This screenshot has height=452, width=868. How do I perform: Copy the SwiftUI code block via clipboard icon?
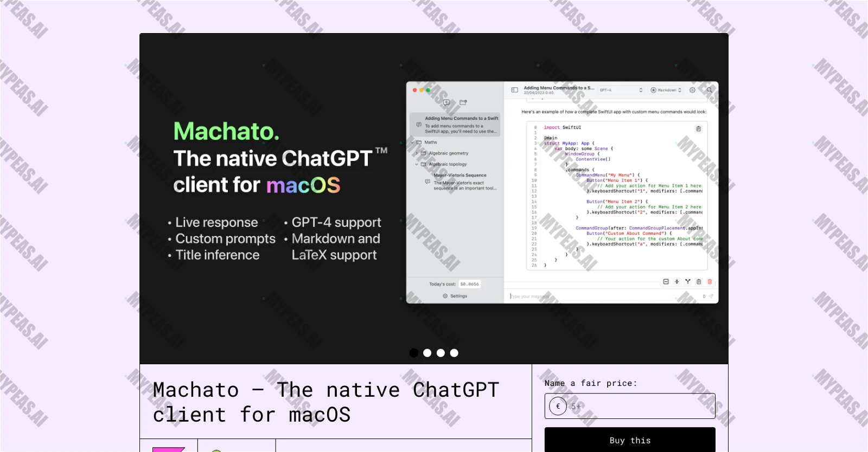(x=698, y=128)
